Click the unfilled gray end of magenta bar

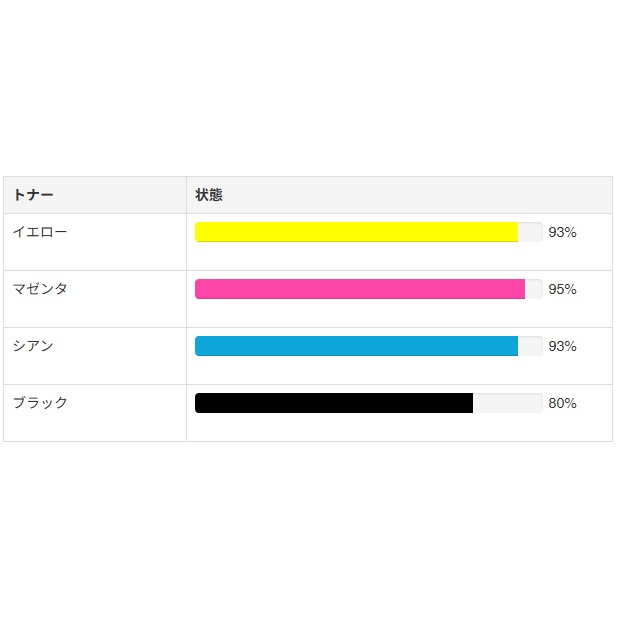[x=533, y=289]
